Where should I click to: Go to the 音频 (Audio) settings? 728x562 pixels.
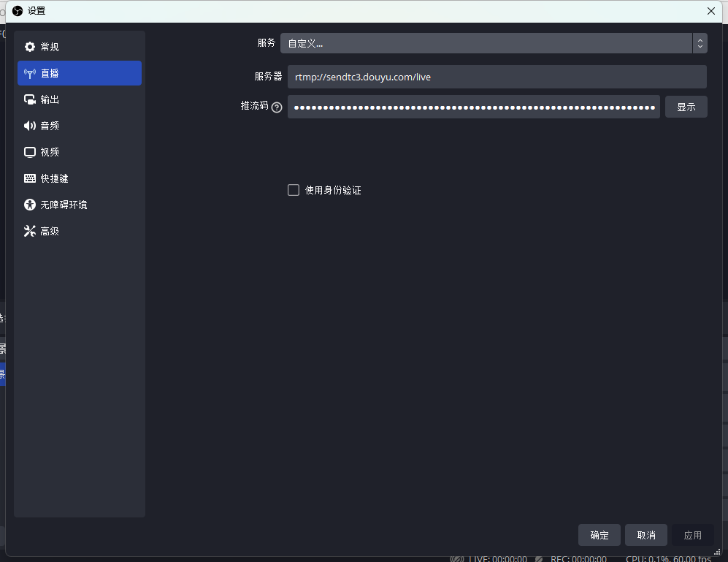80,126
